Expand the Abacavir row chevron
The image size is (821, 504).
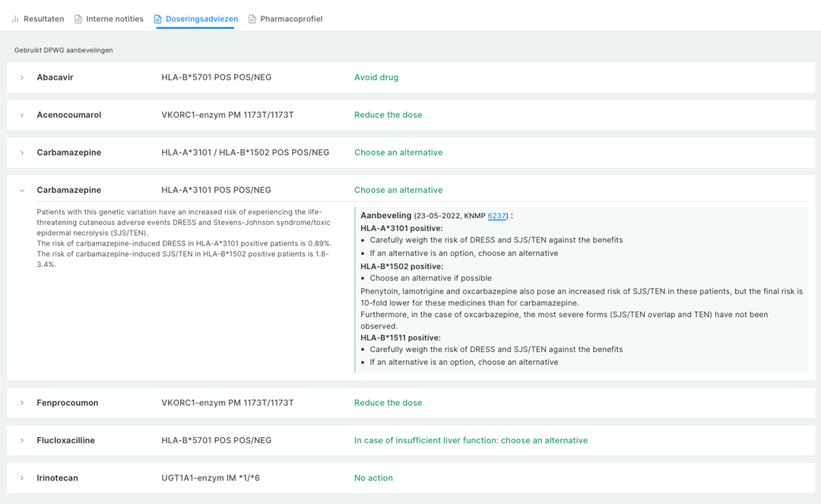tap(22, 78)
